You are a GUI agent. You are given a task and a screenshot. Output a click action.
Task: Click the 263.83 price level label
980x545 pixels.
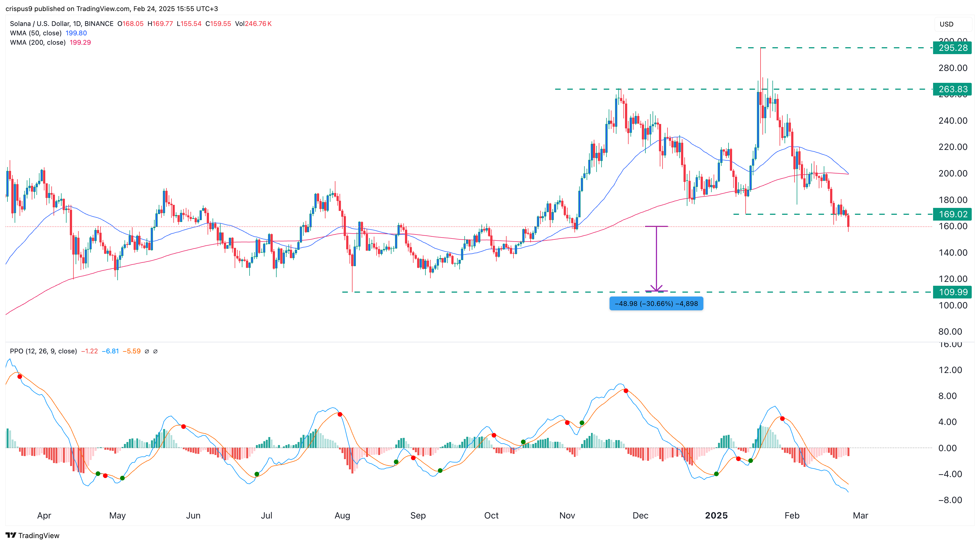coord(952,89)
